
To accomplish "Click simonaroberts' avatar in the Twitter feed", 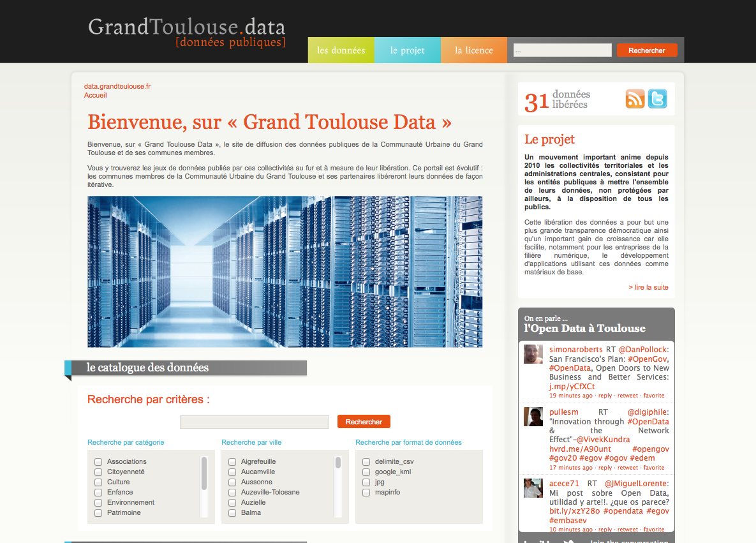I will click(x=533, y=354).
